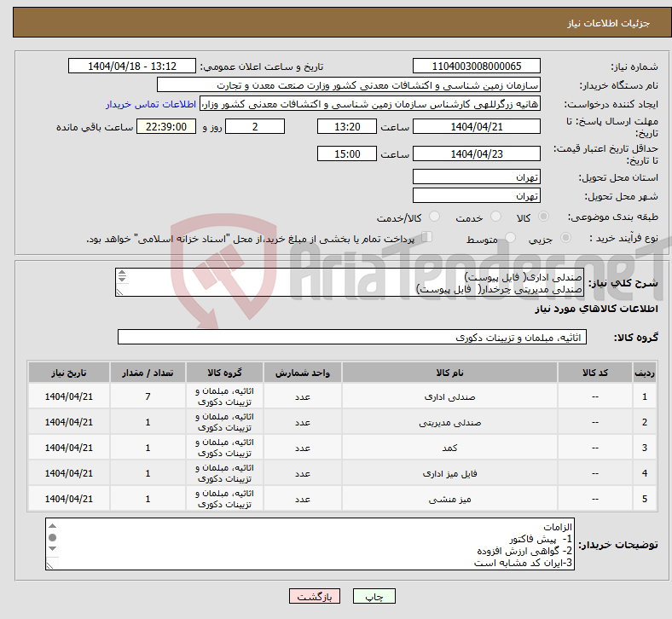Click the announcement date field 1404/04/18 - 13:12

tap(132, 66)
